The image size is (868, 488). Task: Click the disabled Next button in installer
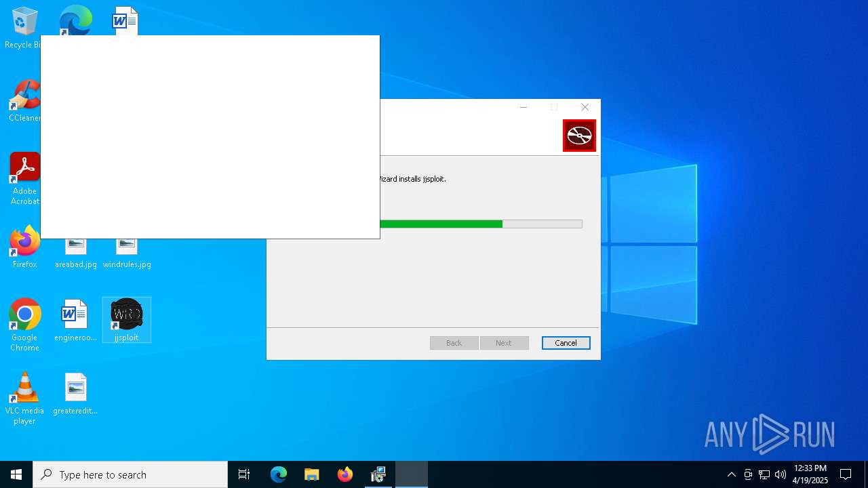[x=504, y=343]
